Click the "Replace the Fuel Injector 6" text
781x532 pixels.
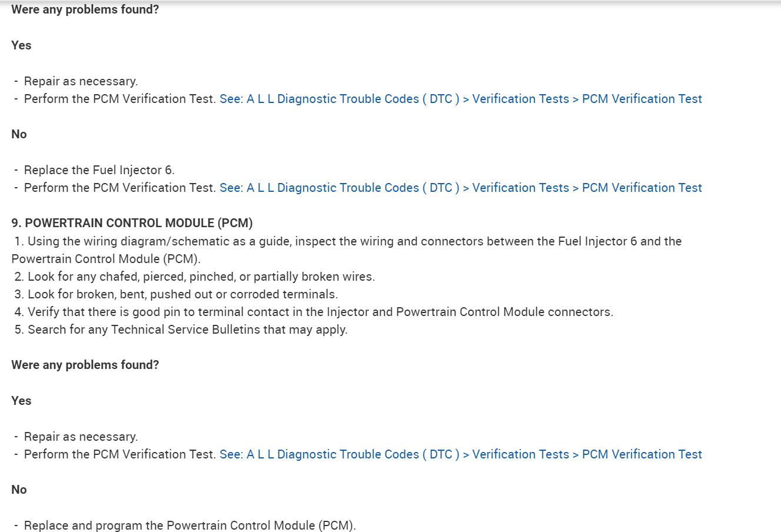(x=99, y=170)
